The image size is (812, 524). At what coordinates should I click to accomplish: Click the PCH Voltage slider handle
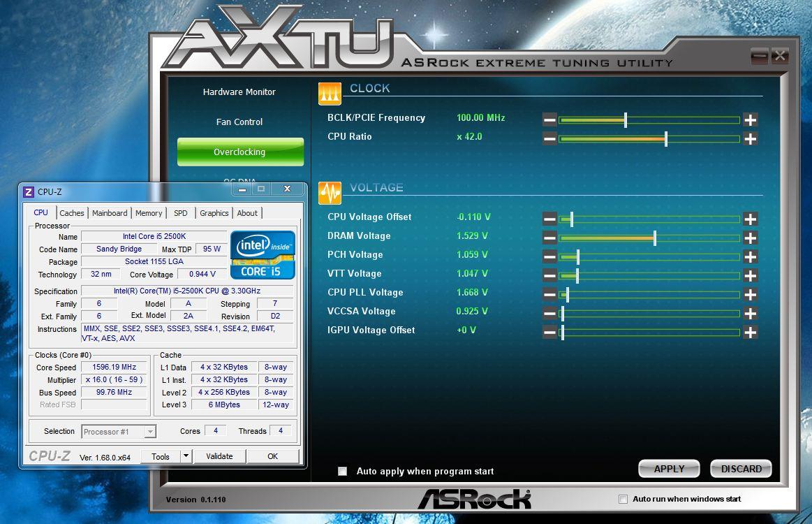click(x=578, y=257)
